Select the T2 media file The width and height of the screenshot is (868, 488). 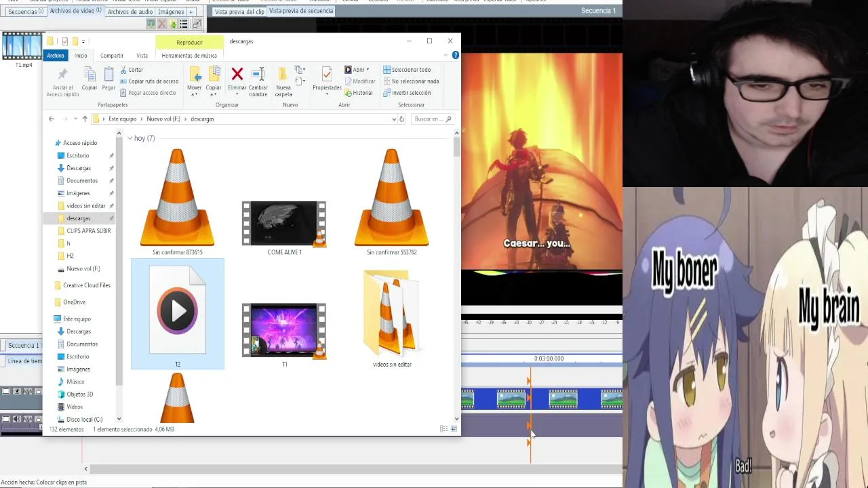[178, 314]
